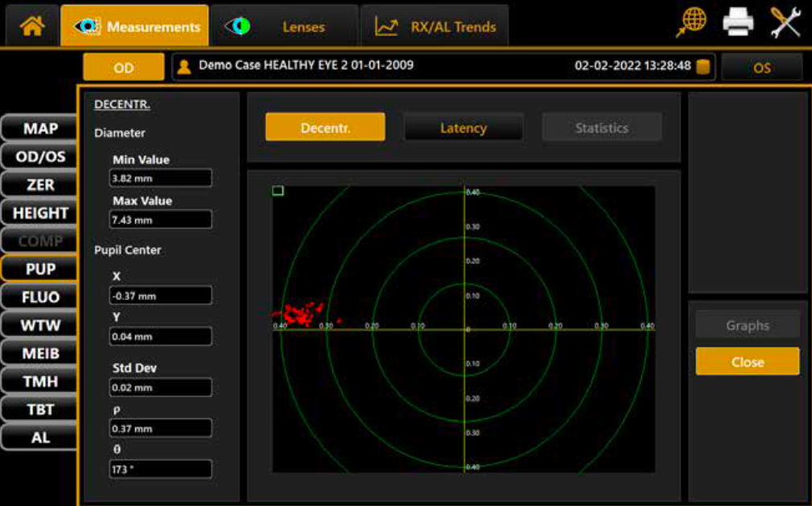Select the Pupil Center Y field

click(160, 336)
